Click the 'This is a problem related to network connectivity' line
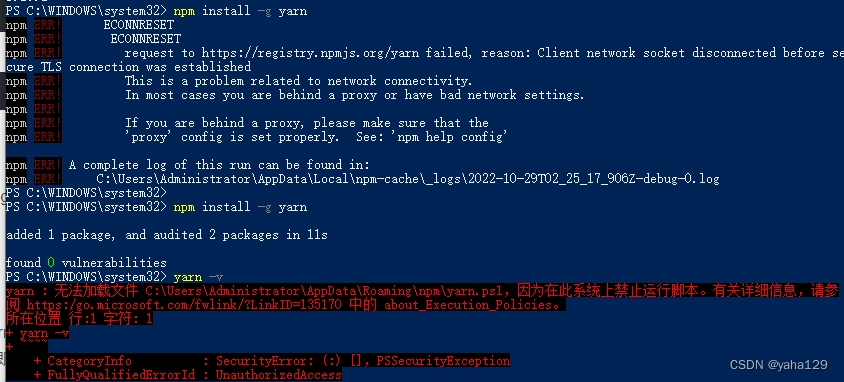The image size is (844, 382). coord(299,81)
